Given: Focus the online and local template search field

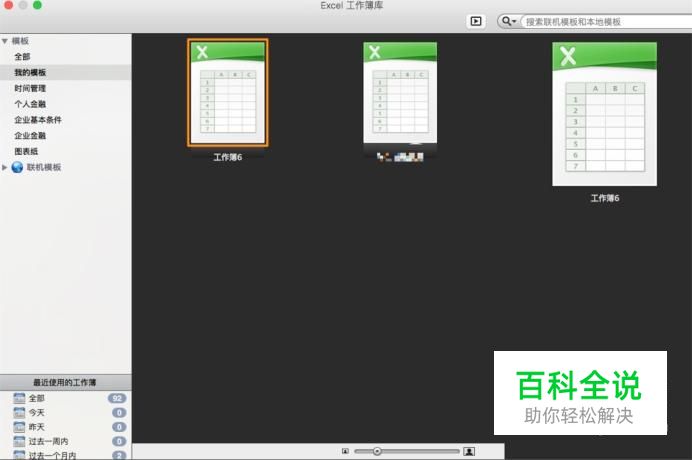Looking at the screenshot, I should tap(608, 22).
